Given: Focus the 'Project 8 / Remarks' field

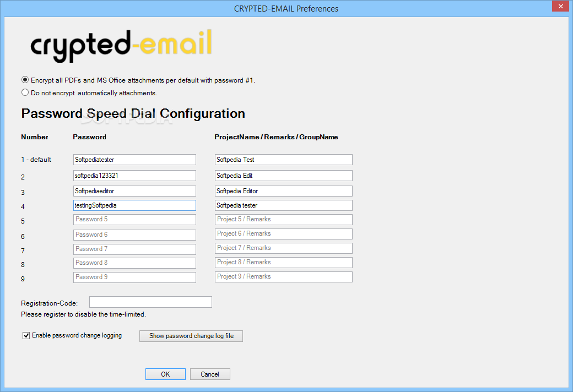Looking at the screenshot, I should coord(284,262).
